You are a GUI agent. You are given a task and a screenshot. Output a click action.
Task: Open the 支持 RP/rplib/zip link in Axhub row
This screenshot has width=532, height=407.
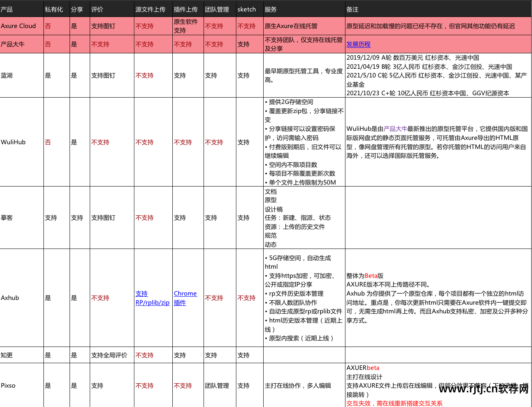tap(152, 298)
